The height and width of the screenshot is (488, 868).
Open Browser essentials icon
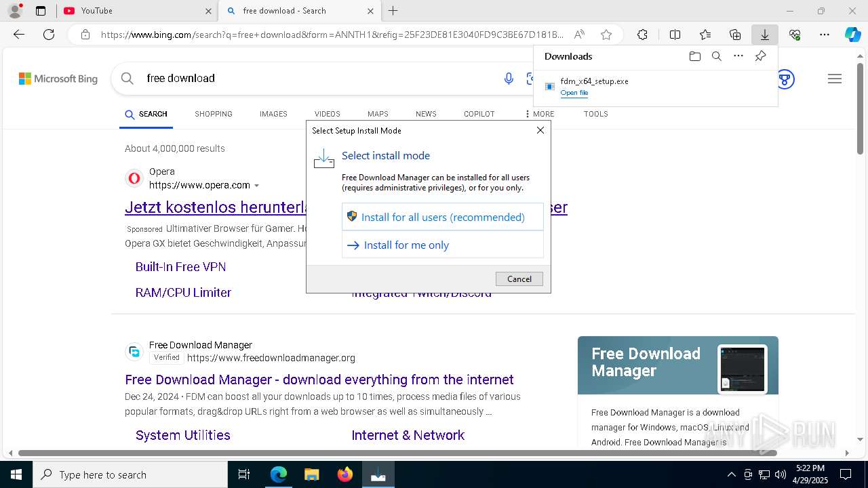795,35
